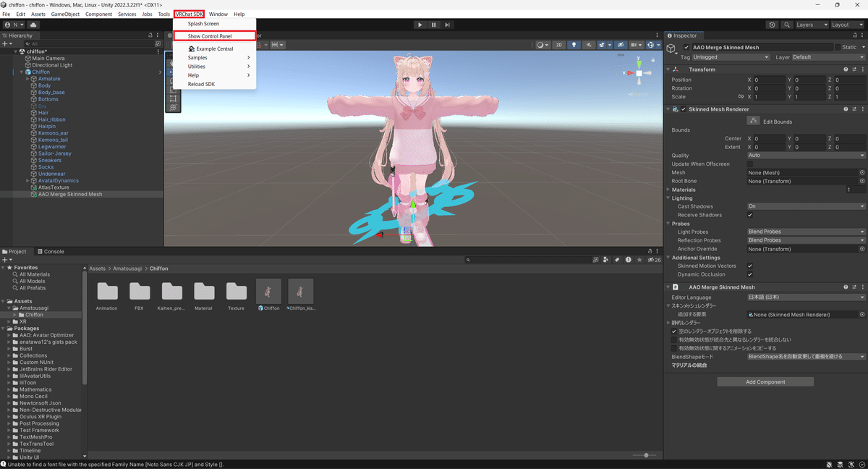Open Editor Language dropdown
The image size is (868, 469).
point(806,297)
